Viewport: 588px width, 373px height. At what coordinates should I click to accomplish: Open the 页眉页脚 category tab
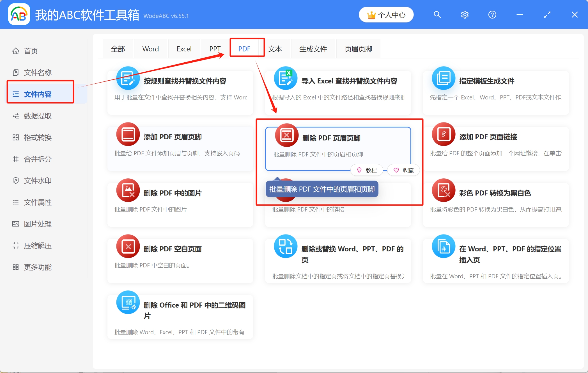coord(358,49)
